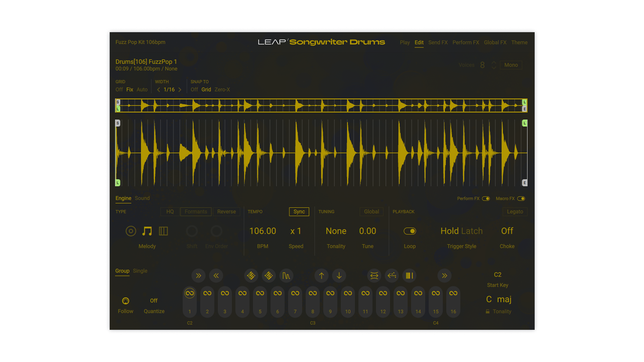Select the circular sample type icon
644x362 pixels.
131,231
